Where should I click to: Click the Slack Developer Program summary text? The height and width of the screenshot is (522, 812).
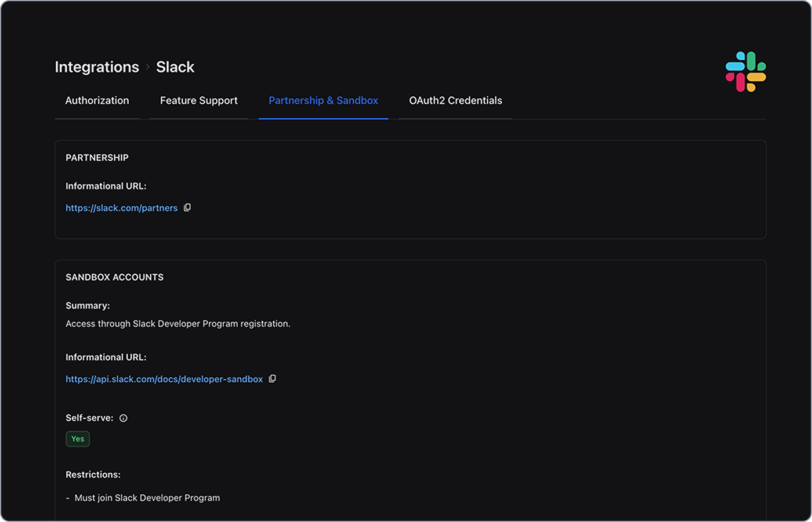(x=177, y=324)
